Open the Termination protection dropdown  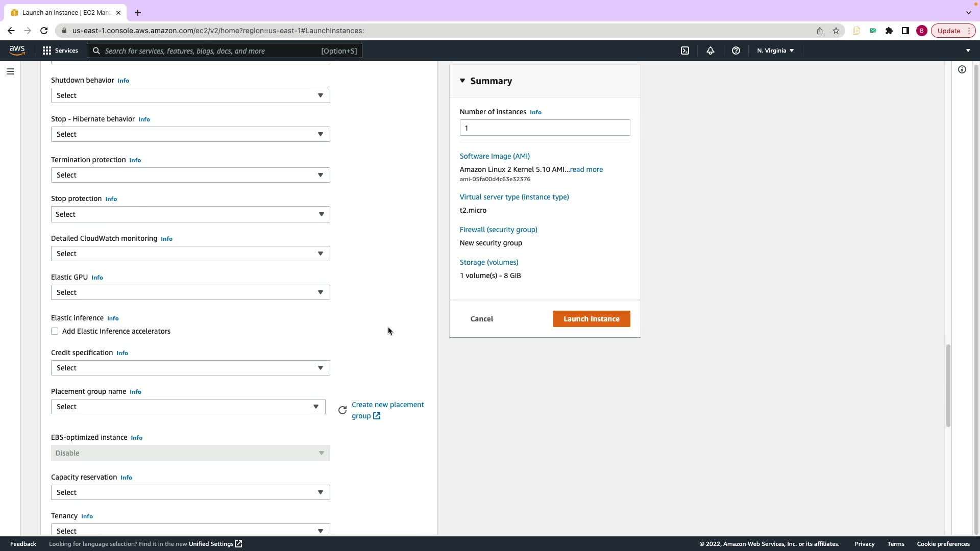click(190, 175)
